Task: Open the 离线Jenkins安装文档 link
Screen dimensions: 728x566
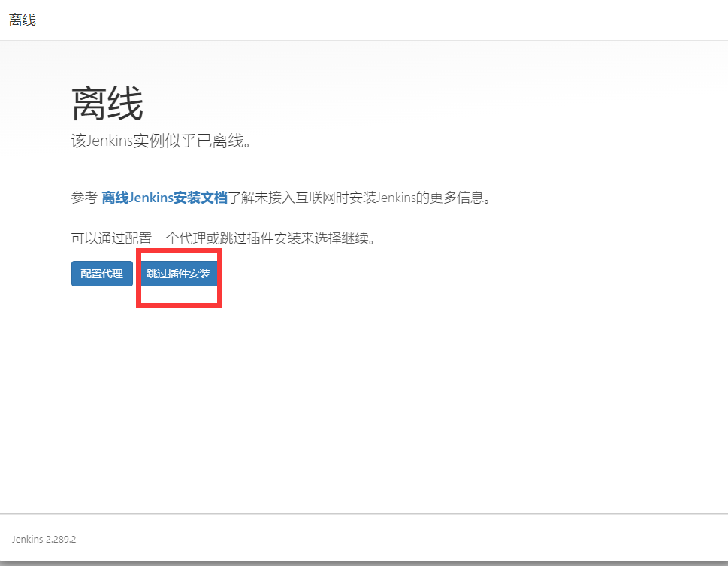Action: pos(165,198)
